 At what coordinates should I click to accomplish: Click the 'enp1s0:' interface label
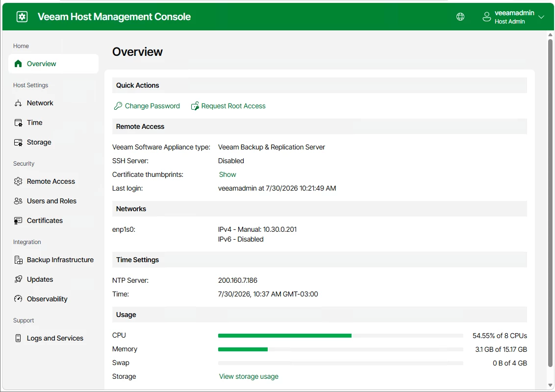pyautogui.click(x=124, y=229)
